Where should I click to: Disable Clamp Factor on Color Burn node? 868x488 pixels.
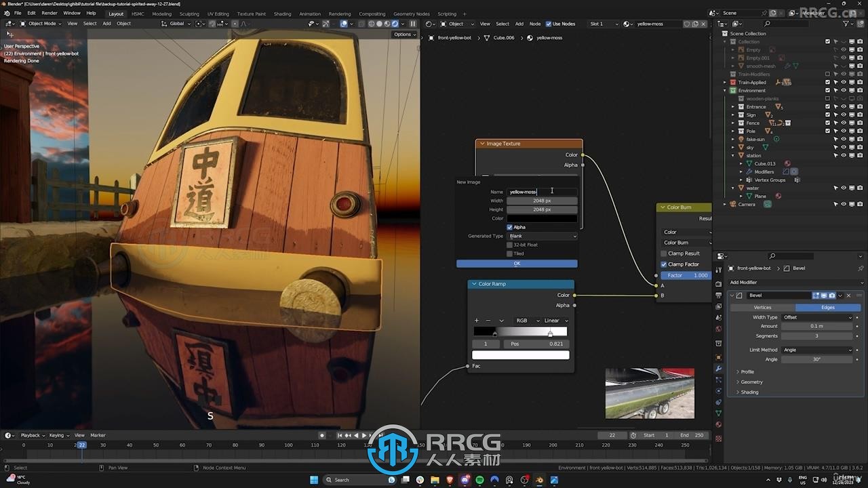pyautogui.click(x=664, y=264)
